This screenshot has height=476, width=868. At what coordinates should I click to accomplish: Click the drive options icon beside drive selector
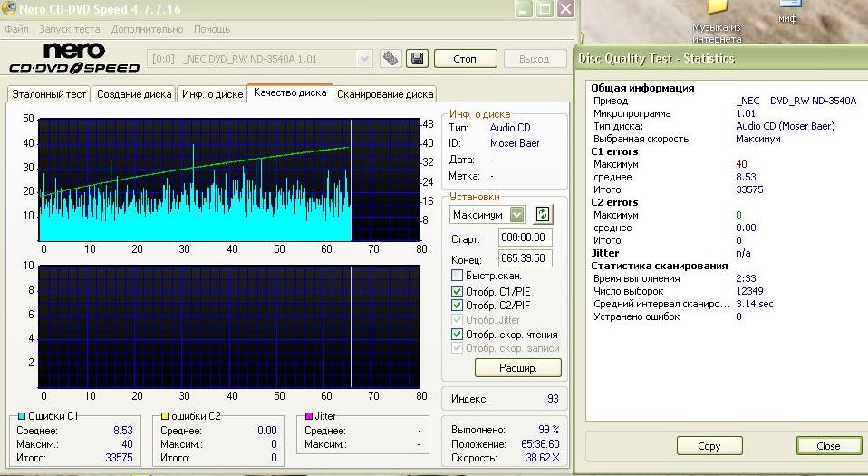(391, 59)
